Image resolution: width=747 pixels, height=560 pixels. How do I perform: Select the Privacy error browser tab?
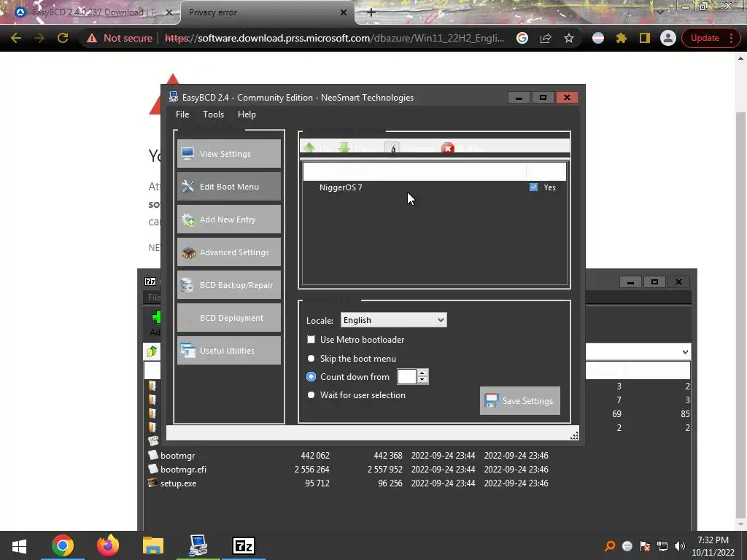pos(267,12)
